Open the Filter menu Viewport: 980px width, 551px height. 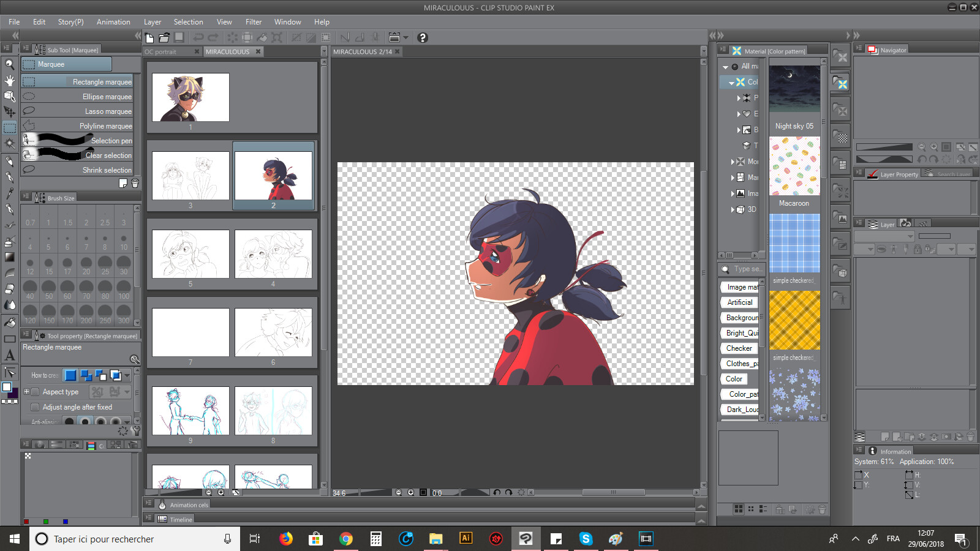coord(254,22)
